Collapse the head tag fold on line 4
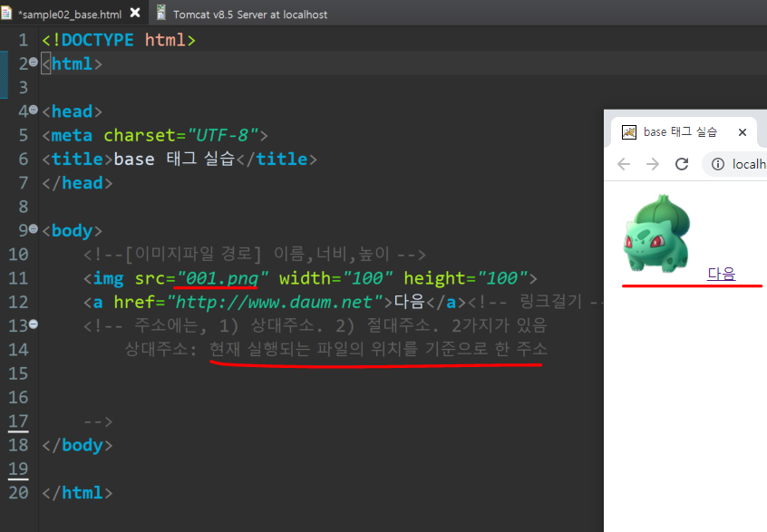Viewport: 767px width, 532px height. [34, 110]
